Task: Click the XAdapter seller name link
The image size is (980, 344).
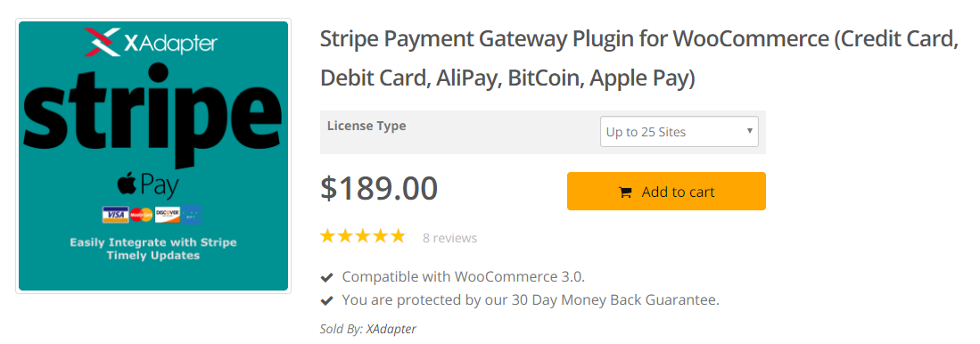Action: 391,328
